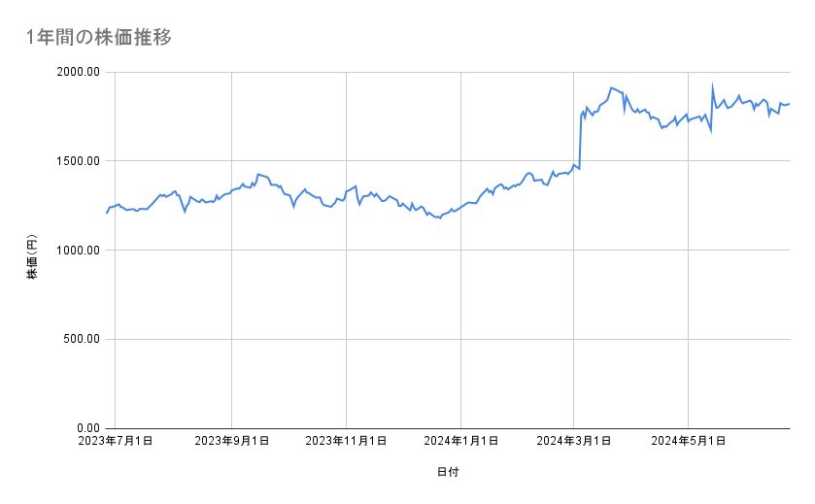The height and width of the screenshot is (504, 815).
Task: Select the '2024年1月1日' date label
Action: pos(461,442)
